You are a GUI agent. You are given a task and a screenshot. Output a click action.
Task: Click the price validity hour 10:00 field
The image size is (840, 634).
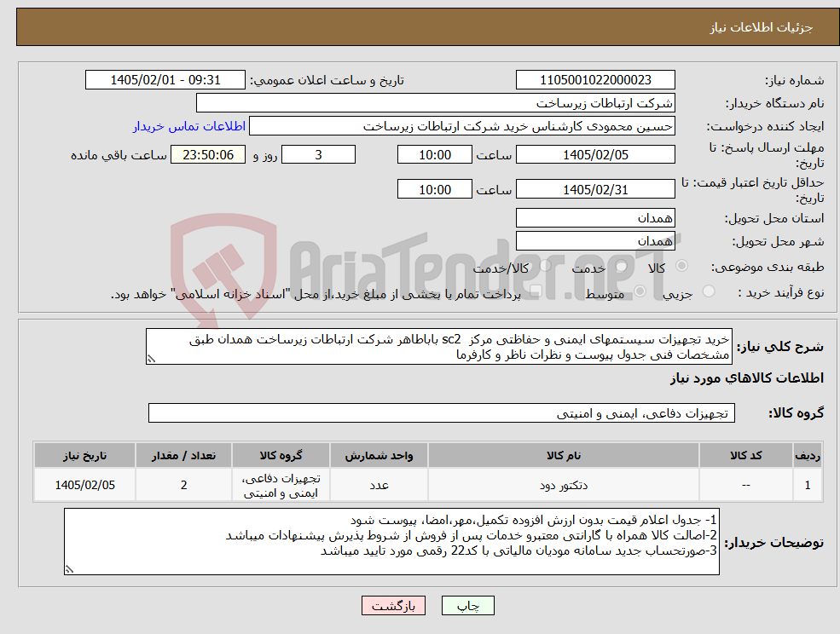[434, 189]
